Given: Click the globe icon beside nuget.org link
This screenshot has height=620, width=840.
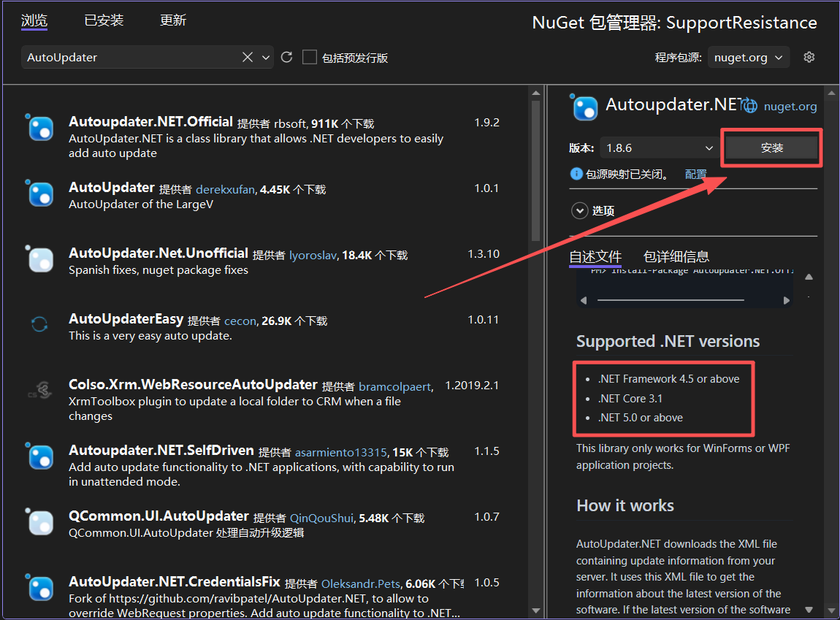Looking at the screenshot, I should (750, 106).
